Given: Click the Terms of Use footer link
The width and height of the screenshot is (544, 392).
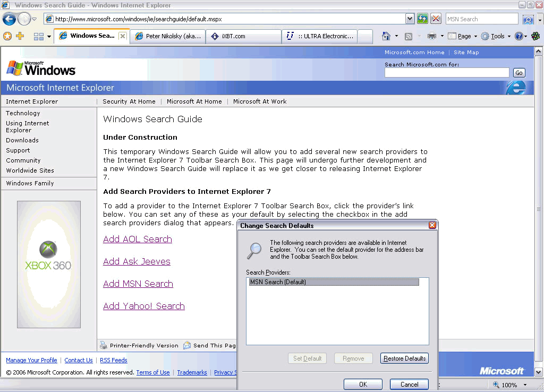Looking at the screenshot, I should [153, 372].
